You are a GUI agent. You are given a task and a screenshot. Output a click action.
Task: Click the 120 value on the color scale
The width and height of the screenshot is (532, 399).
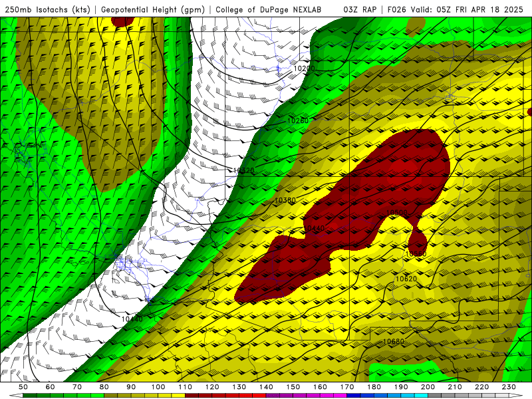click(x=212, y=387)
